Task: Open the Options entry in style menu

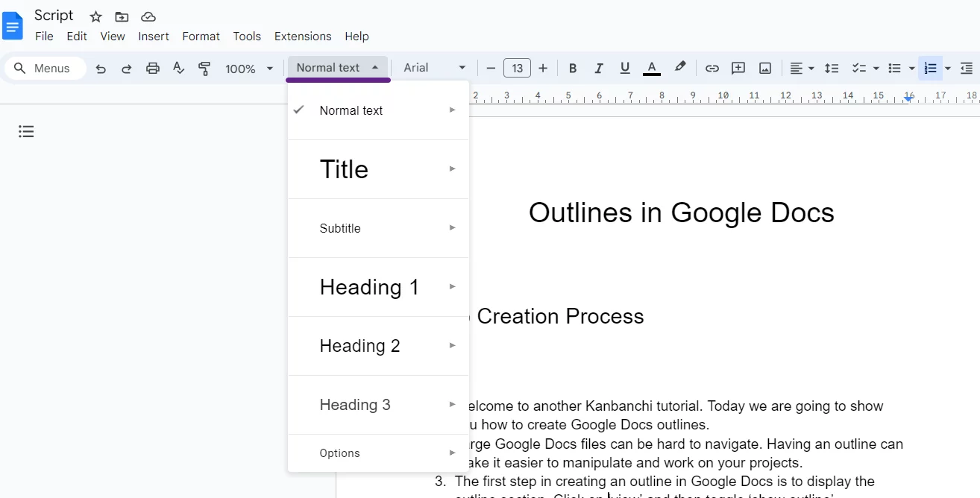Action: point(378,453)
